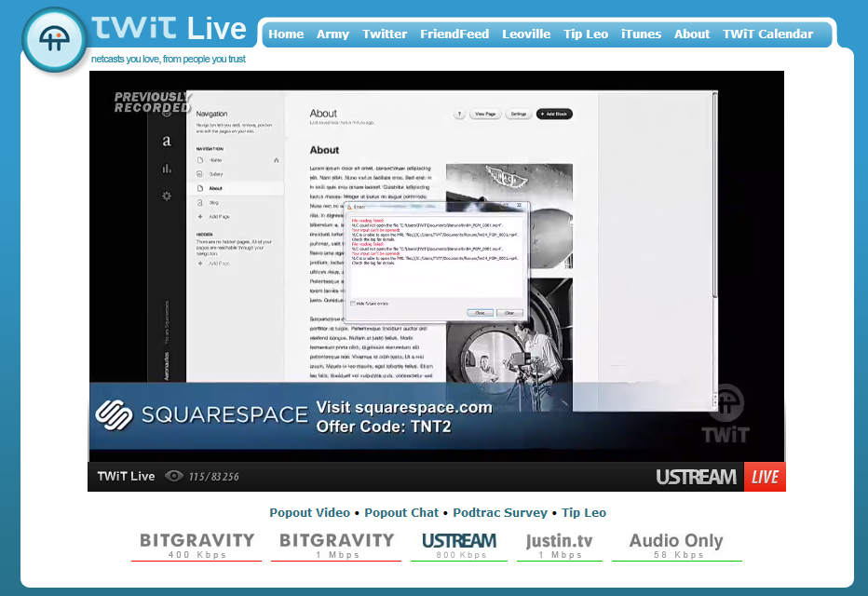Open the FriendFeed tab

click(454, 34)
